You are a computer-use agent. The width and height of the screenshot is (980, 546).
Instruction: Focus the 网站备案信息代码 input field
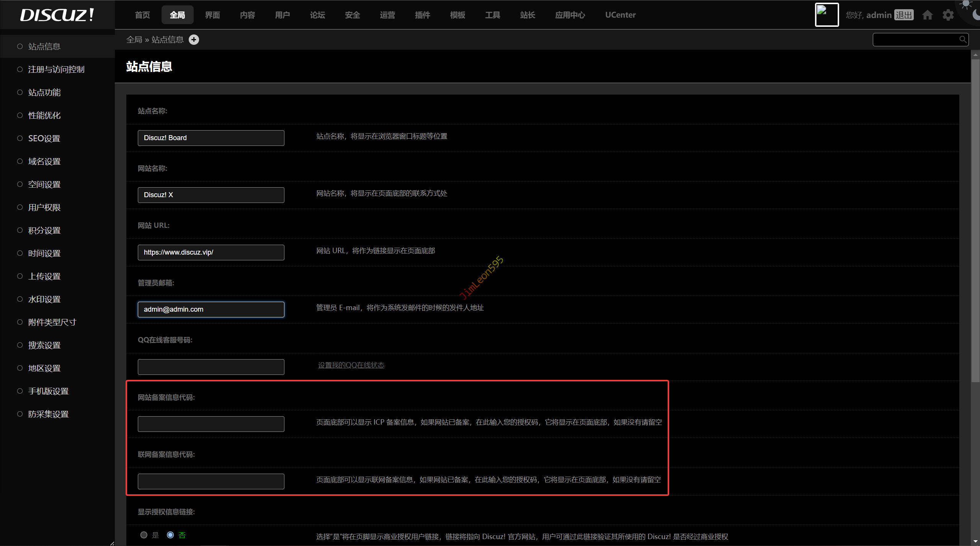coord(211,424)
